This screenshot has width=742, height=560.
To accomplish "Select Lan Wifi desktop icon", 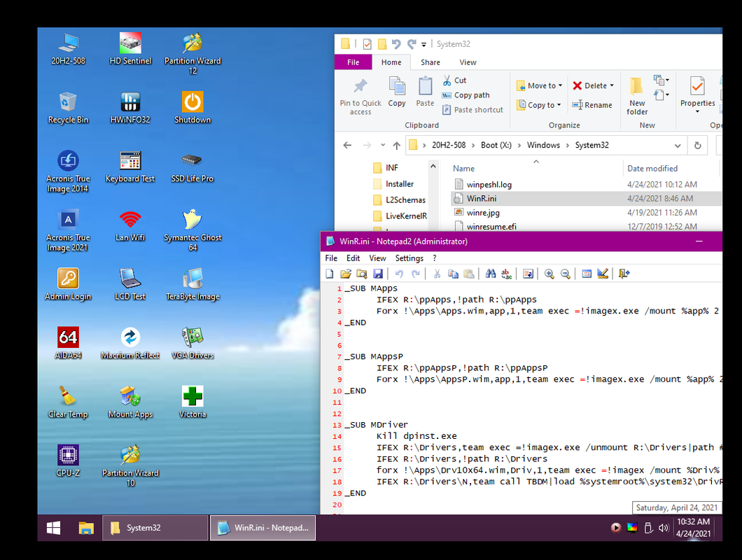I will coord(130,225).
